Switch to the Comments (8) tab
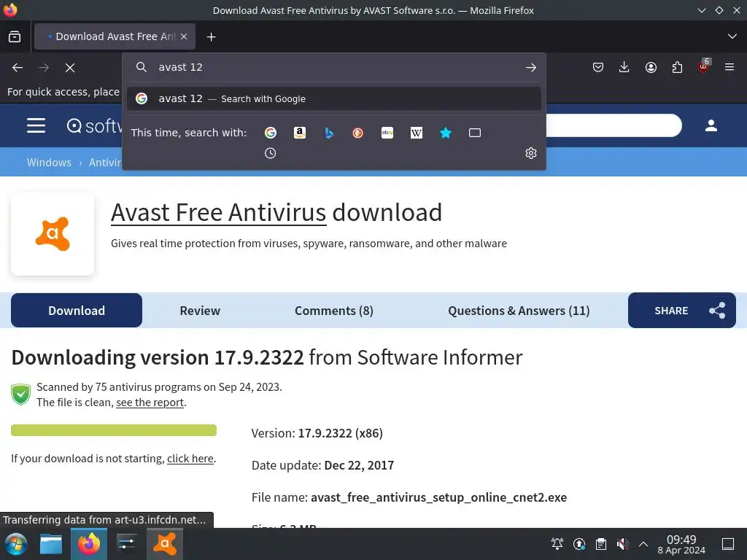 [x=334, y=311]
